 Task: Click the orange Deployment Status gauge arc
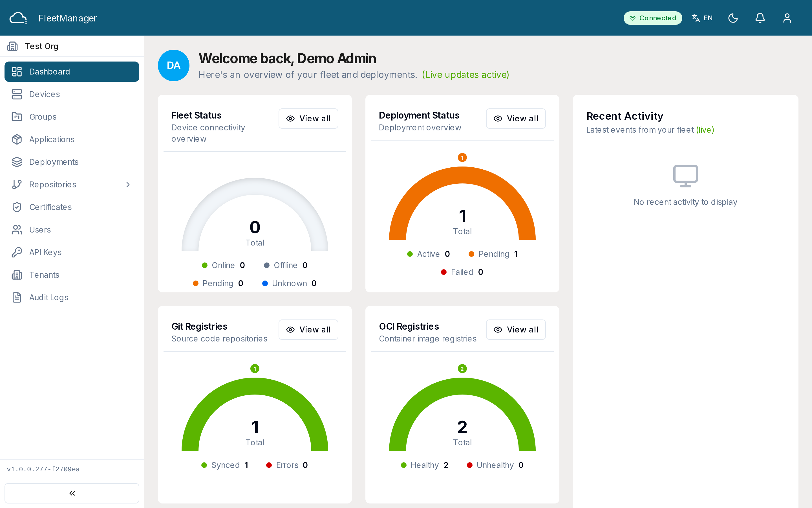click(x=462, y=175)
